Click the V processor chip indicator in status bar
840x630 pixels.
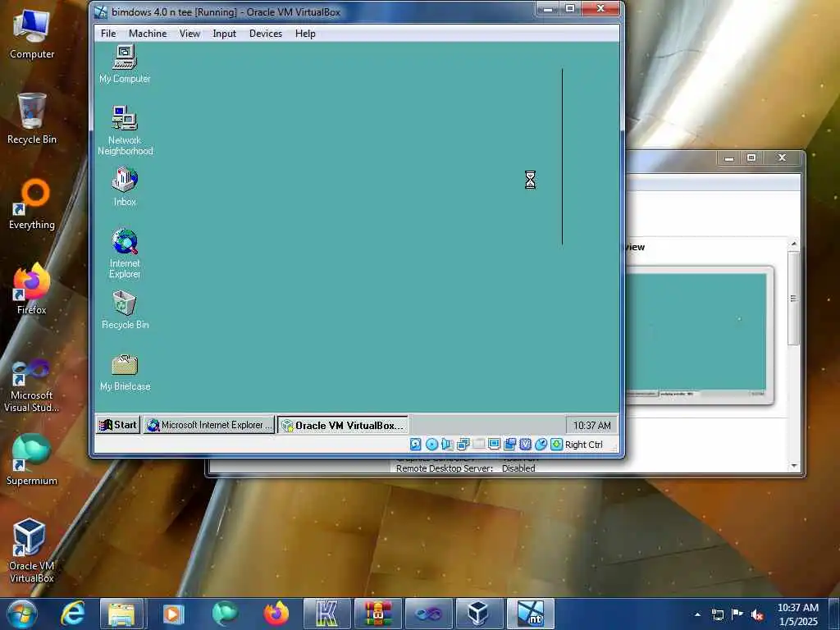tap(525, 444)
